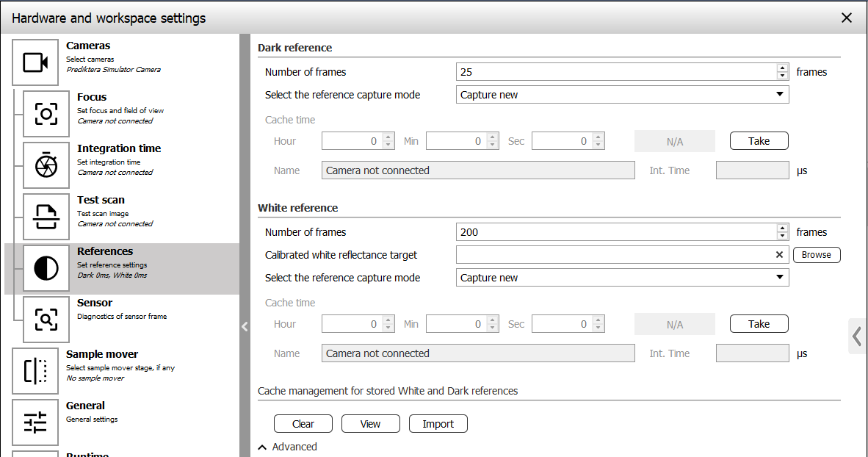The width and height of the screenshot is (868, 457).
Task: Click the View cache button
Action: (x=370, y=424)
